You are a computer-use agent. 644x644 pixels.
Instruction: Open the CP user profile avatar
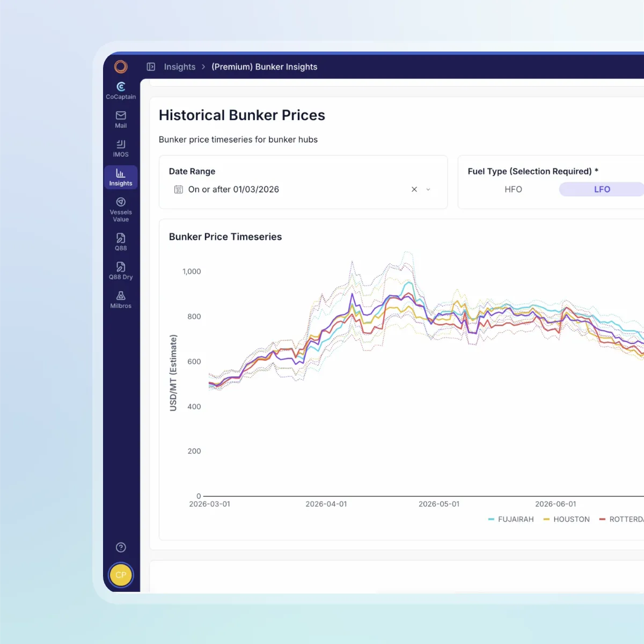[121, 575]
